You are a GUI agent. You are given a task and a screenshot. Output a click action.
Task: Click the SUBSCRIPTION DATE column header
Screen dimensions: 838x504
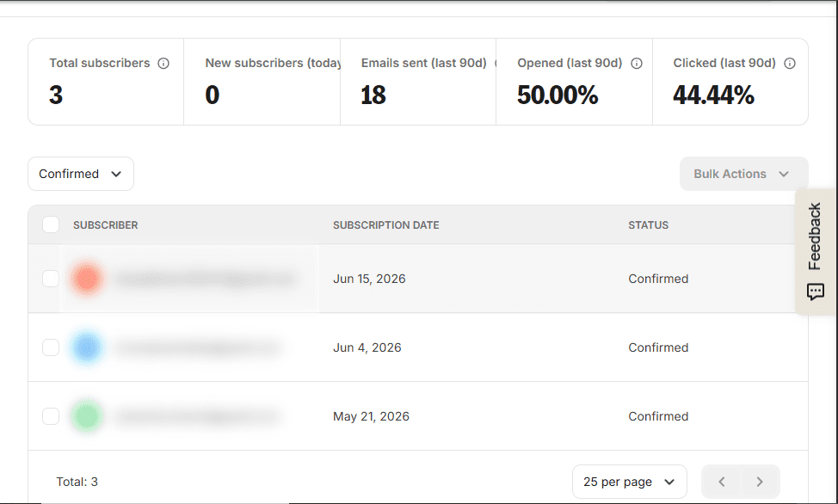coord(385,225)
